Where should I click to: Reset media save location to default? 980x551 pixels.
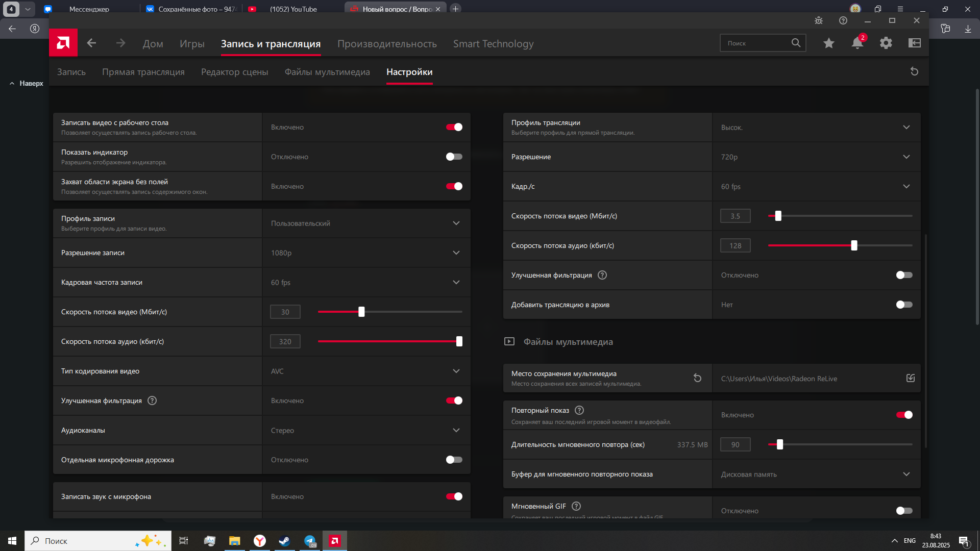click(697, 378)
